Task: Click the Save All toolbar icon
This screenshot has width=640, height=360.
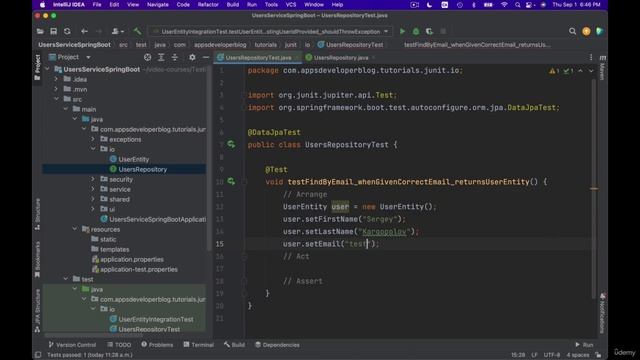Action: pos(53,31)
